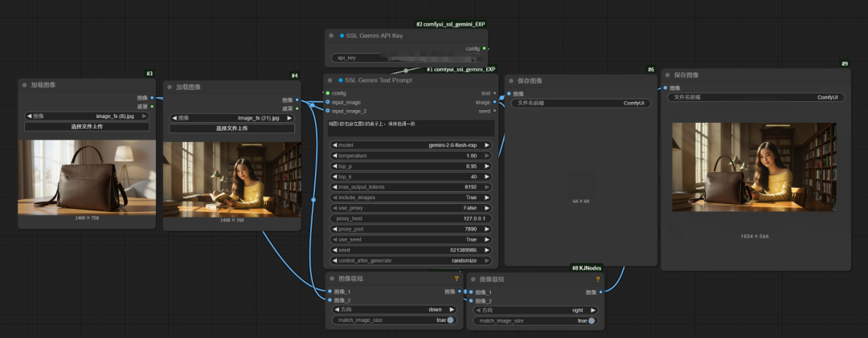Click the input_image socket on SSL Gemini Text Prompt

328,102
